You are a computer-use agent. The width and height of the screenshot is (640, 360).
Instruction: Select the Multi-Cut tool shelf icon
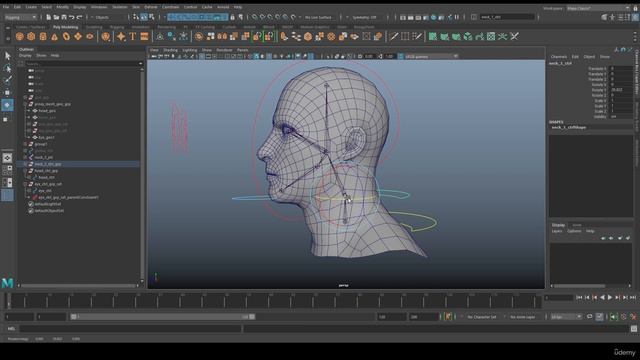coord(393,37)
